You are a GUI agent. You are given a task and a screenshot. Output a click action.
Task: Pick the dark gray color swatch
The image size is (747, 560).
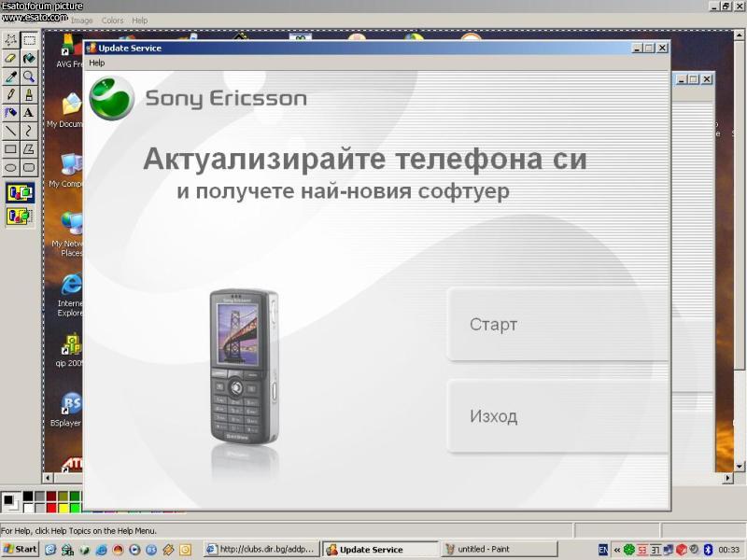[x=39, y=497]
